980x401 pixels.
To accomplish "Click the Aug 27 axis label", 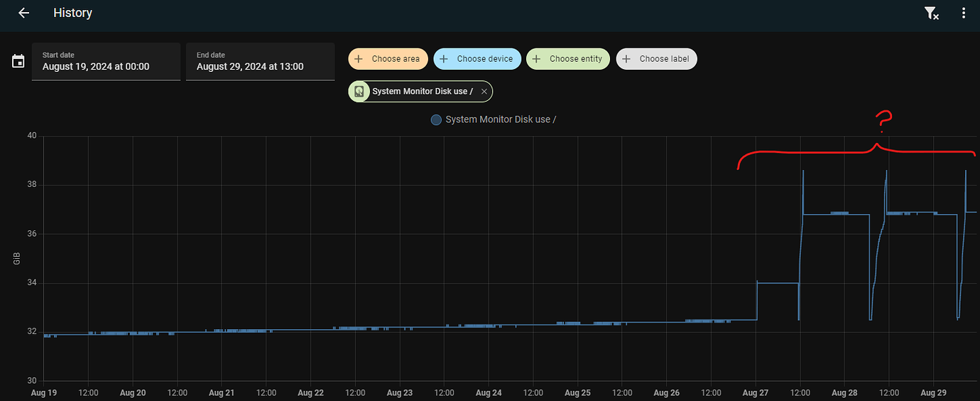I will pos(756,392).
